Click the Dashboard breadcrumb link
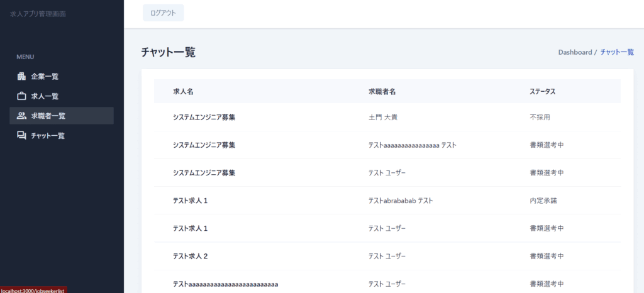 coord(575,52)
